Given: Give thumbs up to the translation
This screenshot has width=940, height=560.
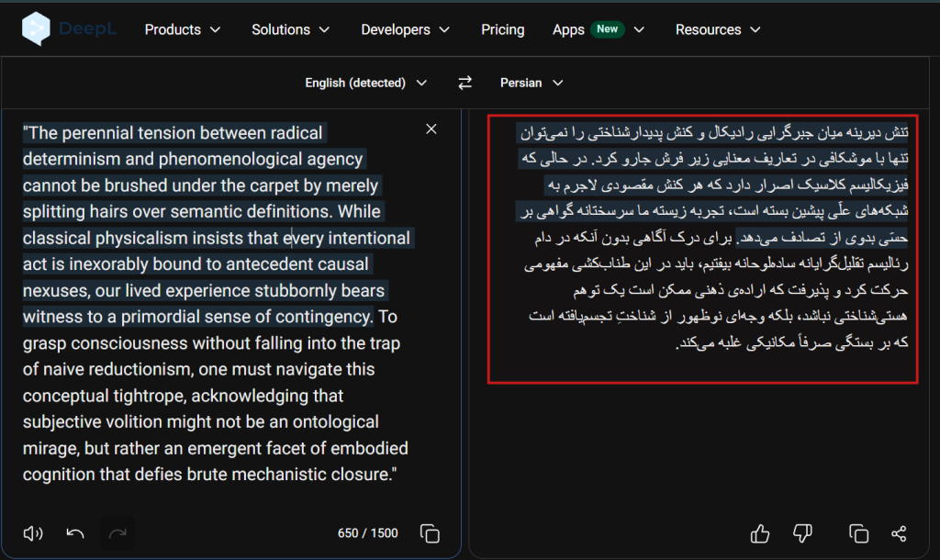Looking at the screenshot, I should (760, 533).
